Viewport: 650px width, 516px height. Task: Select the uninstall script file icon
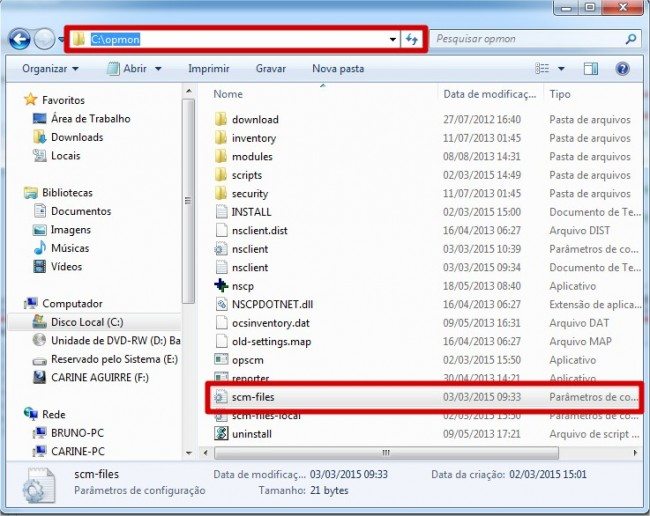[222, 434]
